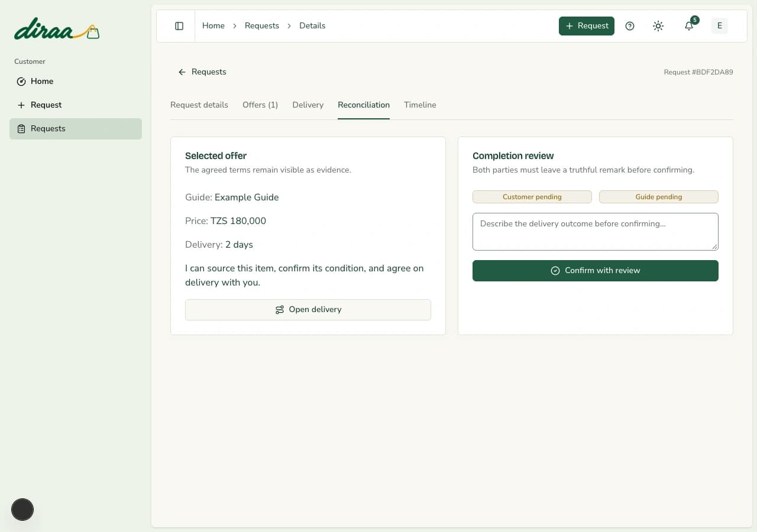757x532 pixels.
Task: Click Requests in the breadcrumb
Action: pyautogui.click(x=262, y=26)
